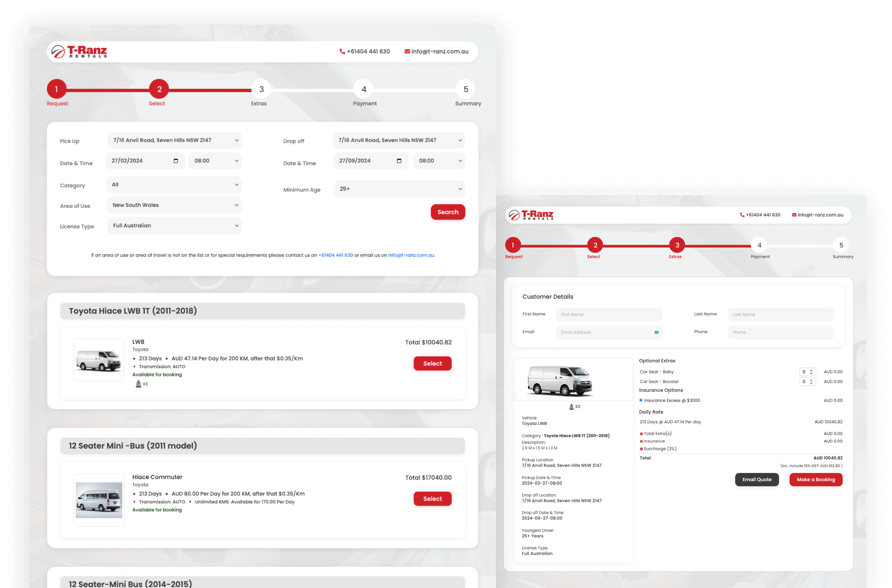
Task: Select the Hiace Commuter vehicle
Action: pos(433,499)
